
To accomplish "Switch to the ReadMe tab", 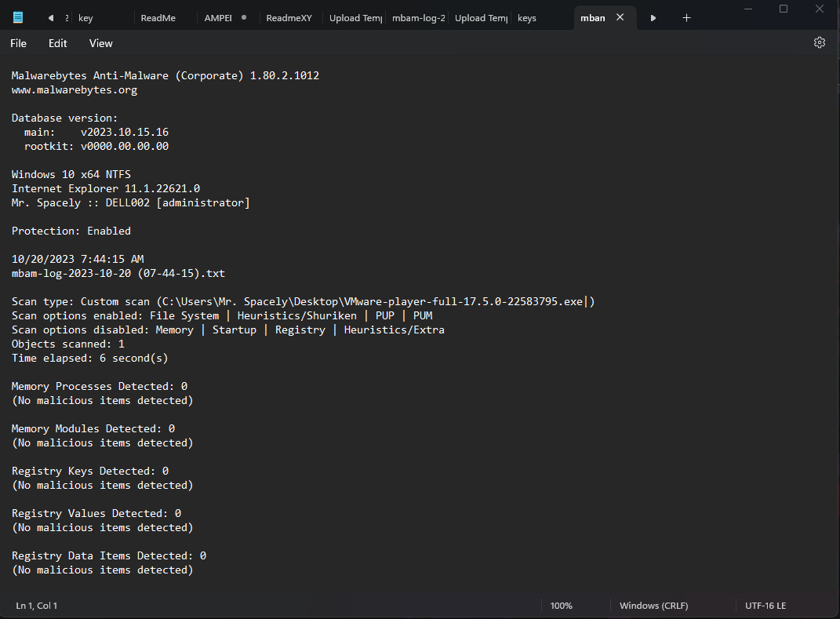I will [165, 18].
